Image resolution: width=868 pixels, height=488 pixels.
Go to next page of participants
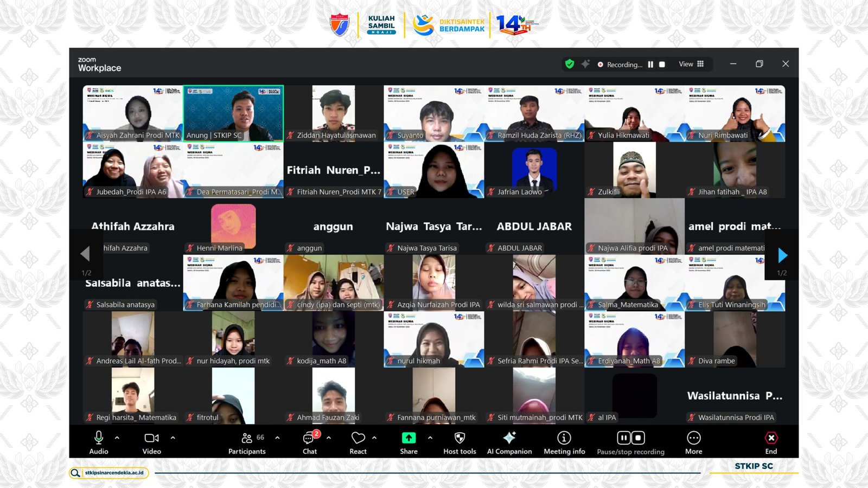pyautogui.click(x=782, y=255)
